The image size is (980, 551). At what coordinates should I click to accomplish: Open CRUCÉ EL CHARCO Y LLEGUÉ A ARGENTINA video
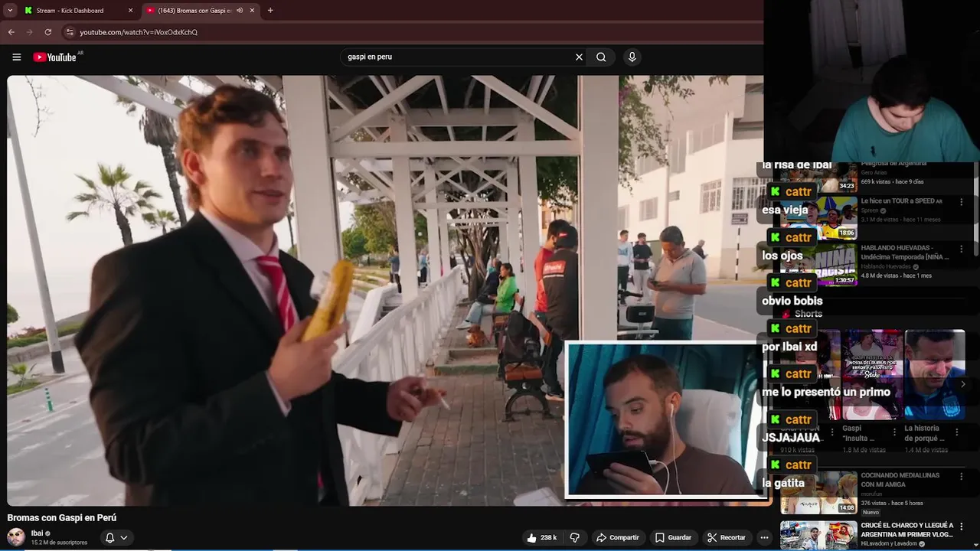tap(907, 530)
